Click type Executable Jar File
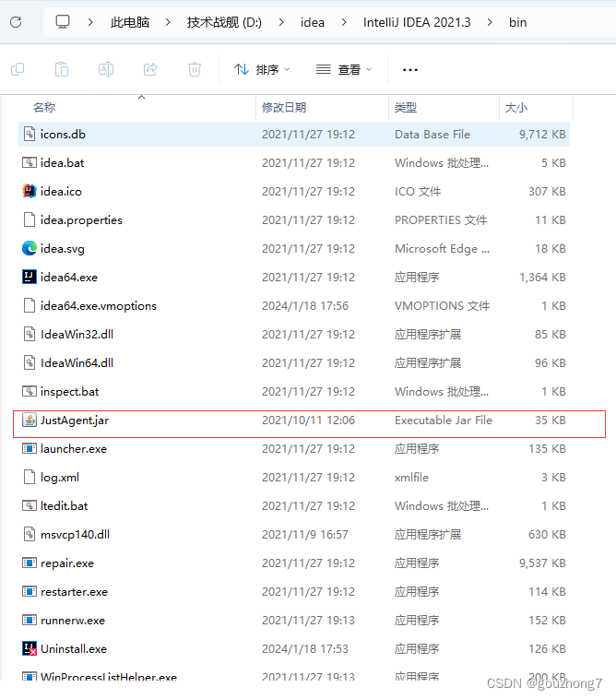Screen dimensions: 616x699 443,421
